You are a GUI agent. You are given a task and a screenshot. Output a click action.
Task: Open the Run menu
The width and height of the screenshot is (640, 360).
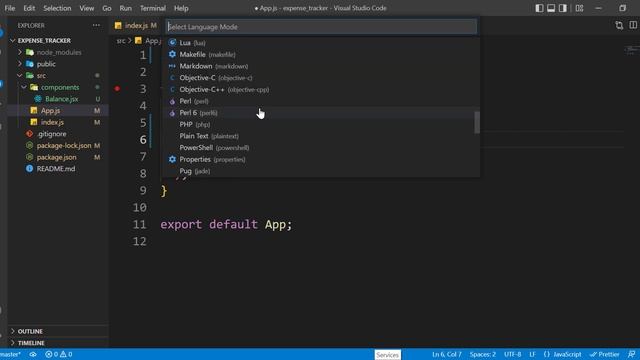(x=126, y=8)
